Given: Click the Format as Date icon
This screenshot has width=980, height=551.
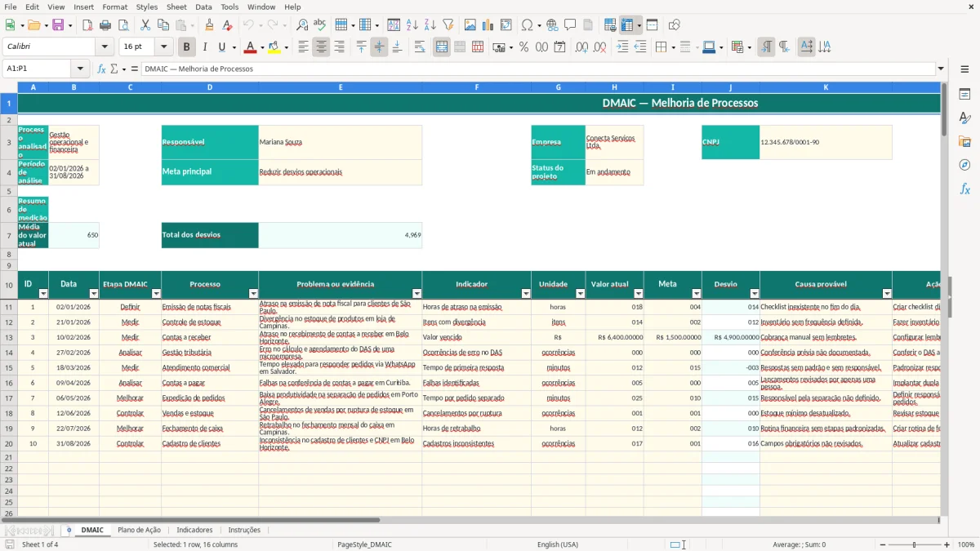Looking at the screenshot, I should point(560,47).
